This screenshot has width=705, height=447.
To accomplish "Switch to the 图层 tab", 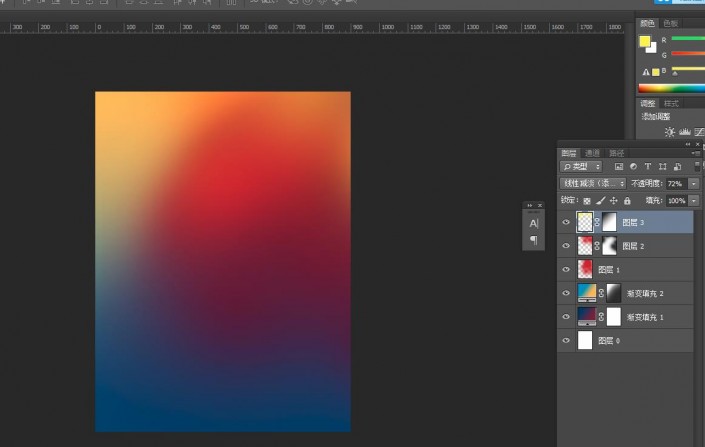I will [x=569, y=153].
